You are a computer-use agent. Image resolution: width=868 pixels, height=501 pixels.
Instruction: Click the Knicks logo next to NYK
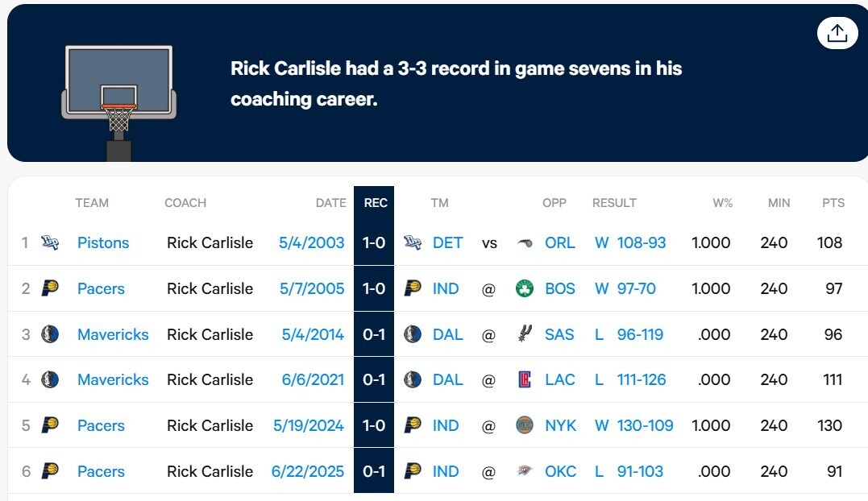[x=525, y=425]
